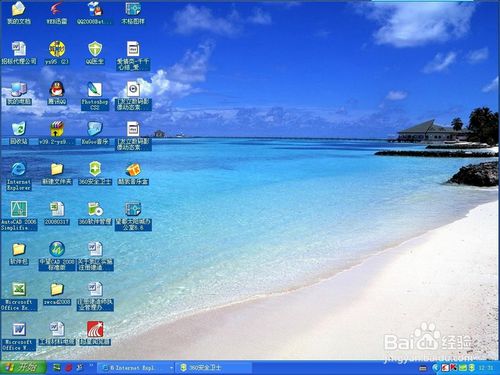Viewport: 500px width, 375px height.
Task: Open 我的电脑 (My Computer)
Action: pyautogui.click(x=19, y=93)
